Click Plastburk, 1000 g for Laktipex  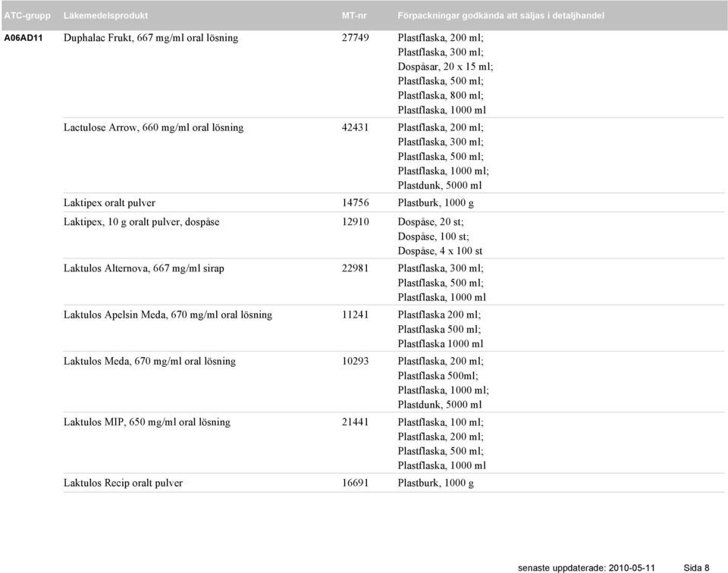(435, 203)
